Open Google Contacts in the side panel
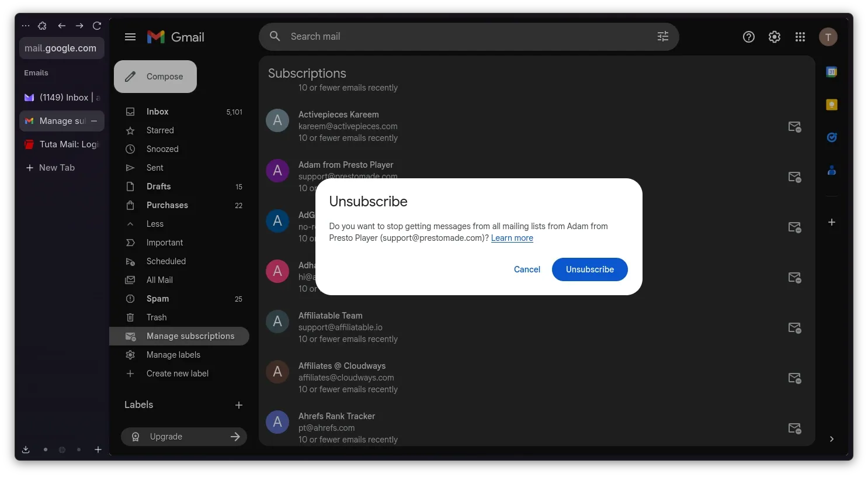The width and height of the screenshot is (868, 477). [831, 170]
